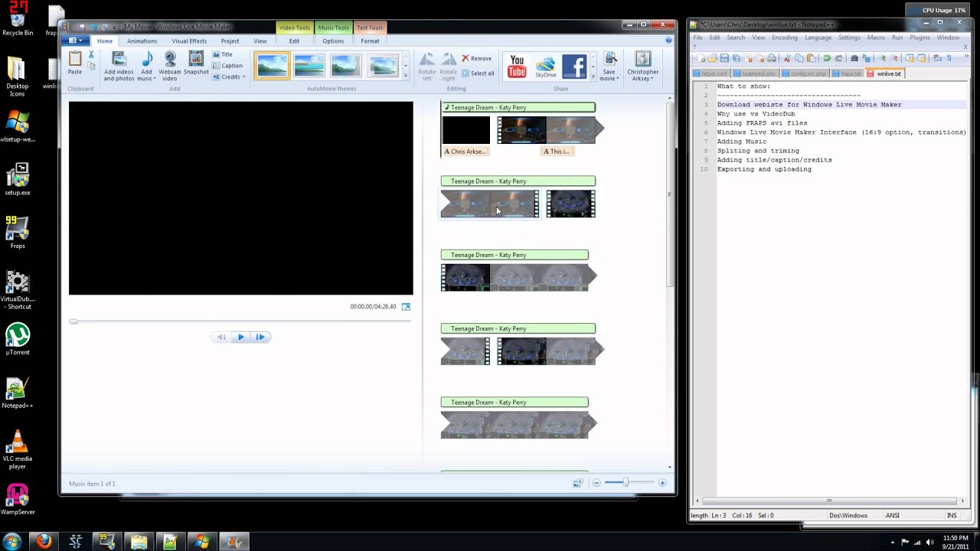This screenshot has width=980, height=551.
Task: Click the Windows Start button
Action: [11, 542]
